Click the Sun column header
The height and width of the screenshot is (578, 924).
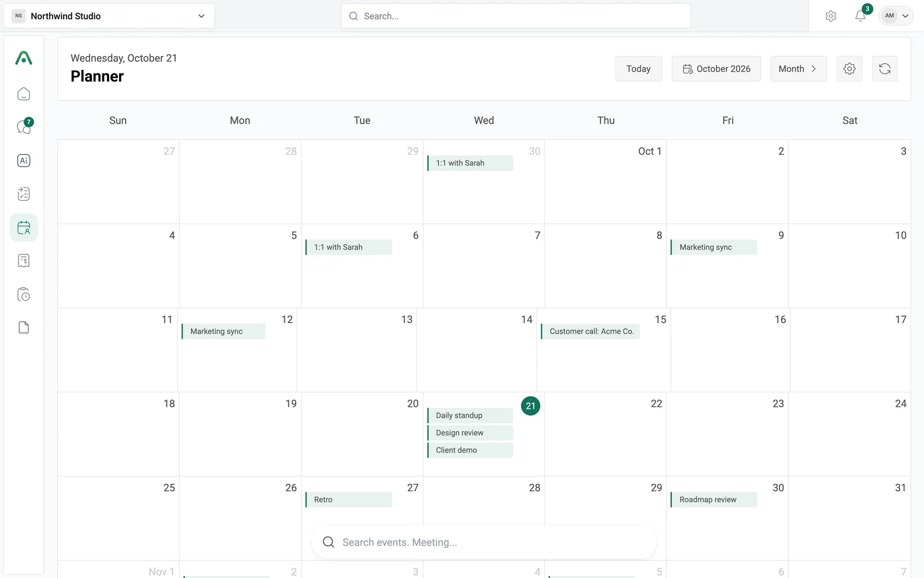(x=118, y=120)
